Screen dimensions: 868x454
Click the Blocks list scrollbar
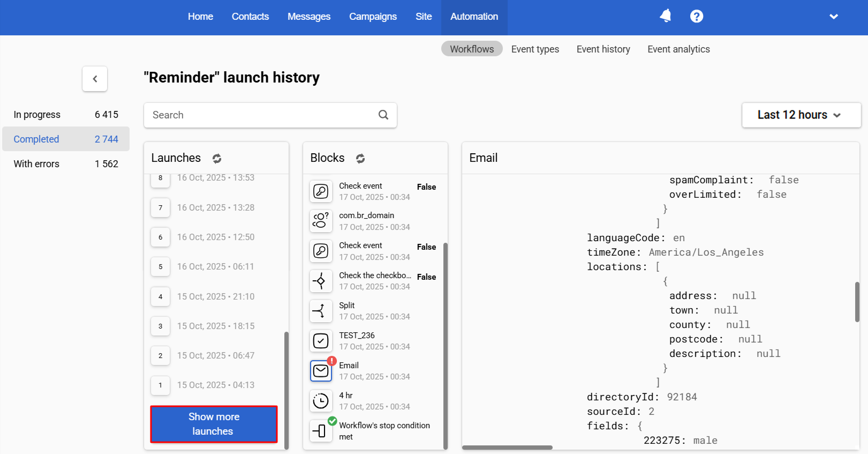click(x=446, y=346)
